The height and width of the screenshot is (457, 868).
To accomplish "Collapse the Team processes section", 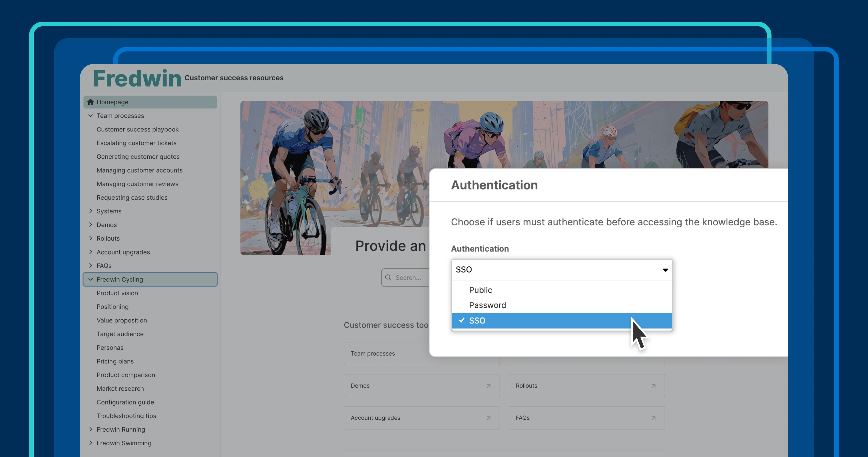I will pyautogui.click(x=91, y=116).
